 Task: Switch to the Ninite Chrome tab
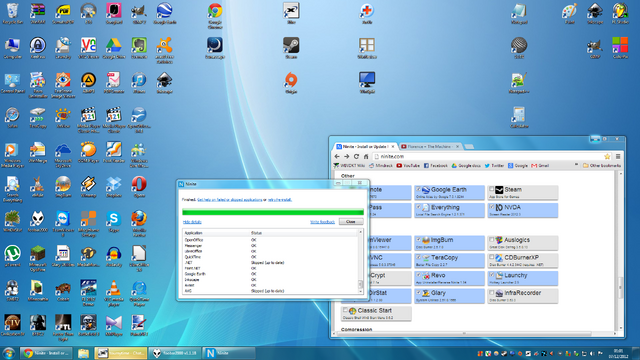(x=364, y=146)
